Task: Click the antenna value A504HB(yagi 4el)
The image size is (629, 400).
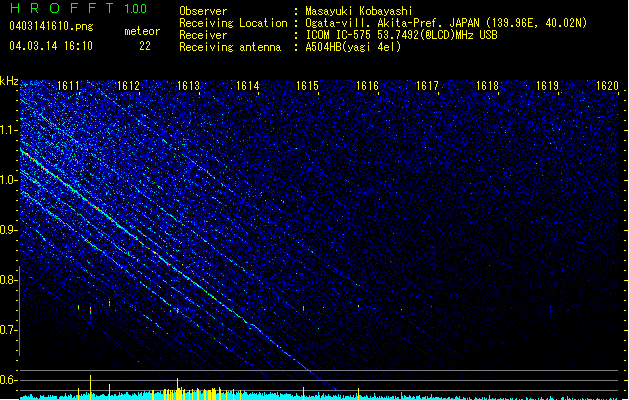Action: (x=353, y=47)
